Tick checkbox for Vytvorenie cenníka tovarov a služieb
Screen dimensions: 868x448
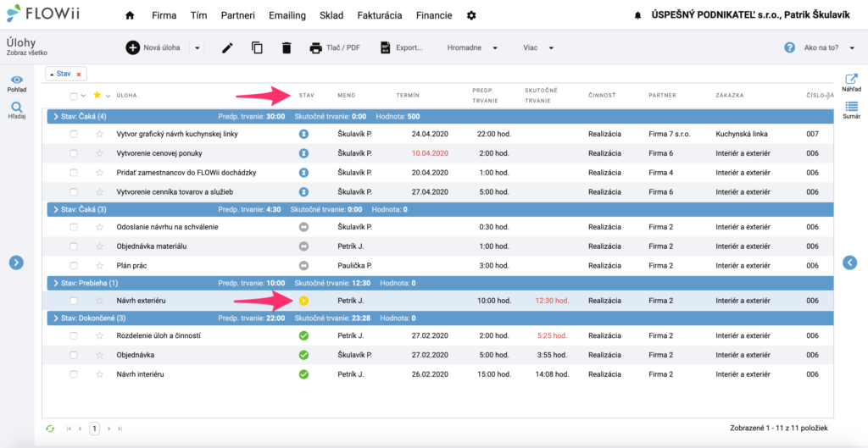74,192
